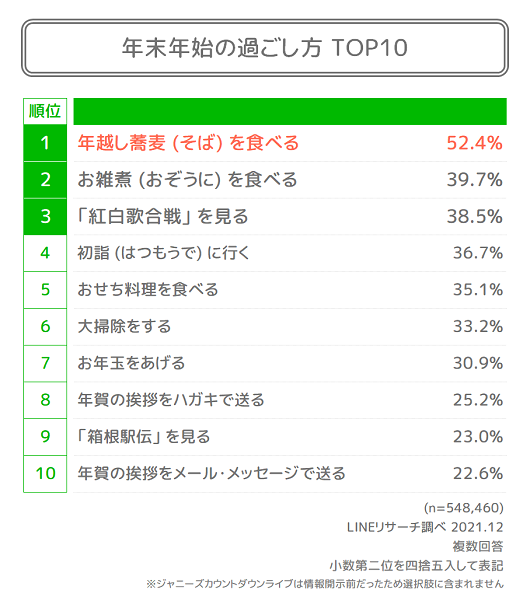Select rank 3 green number cell

pyautogui.click(x=45, y=216)
